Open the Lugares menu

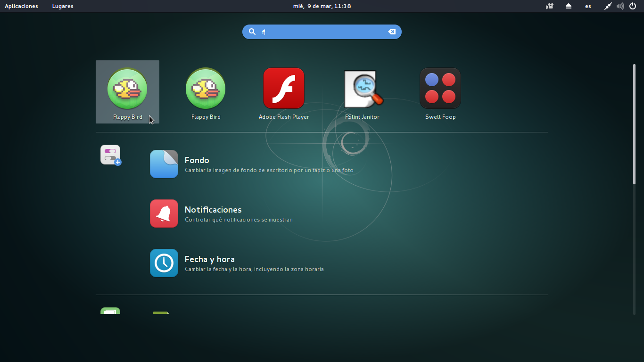[x=62, y=6]
